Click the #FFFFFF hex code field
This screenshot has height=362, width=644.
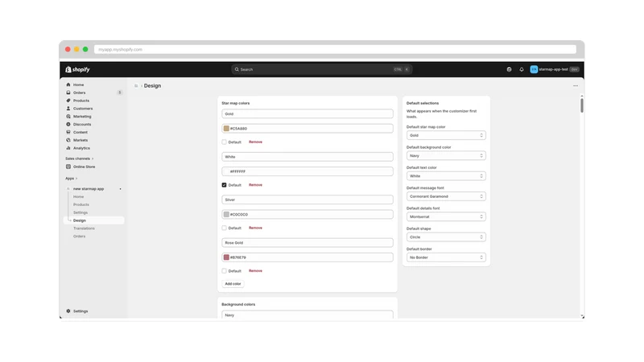[308, 171]
